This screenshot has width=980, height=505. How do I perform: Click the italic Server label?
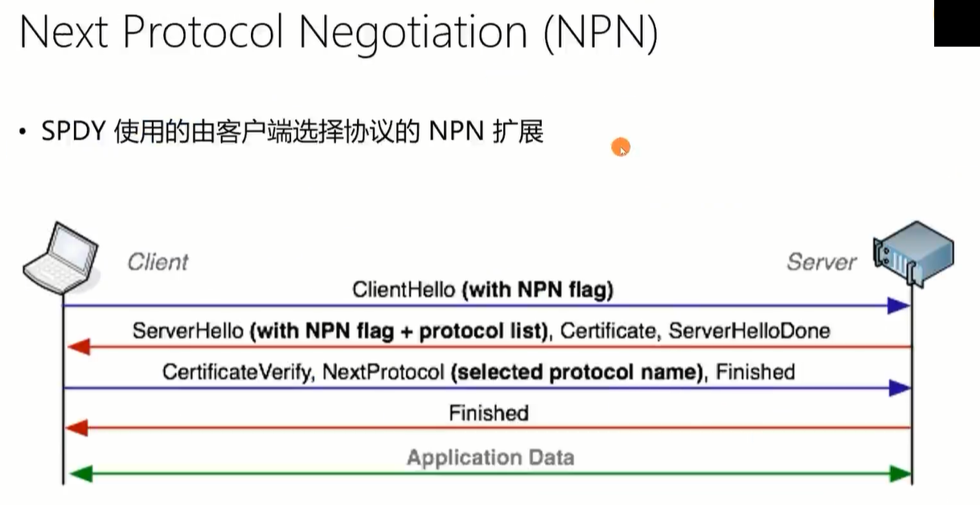click(822, 262)
